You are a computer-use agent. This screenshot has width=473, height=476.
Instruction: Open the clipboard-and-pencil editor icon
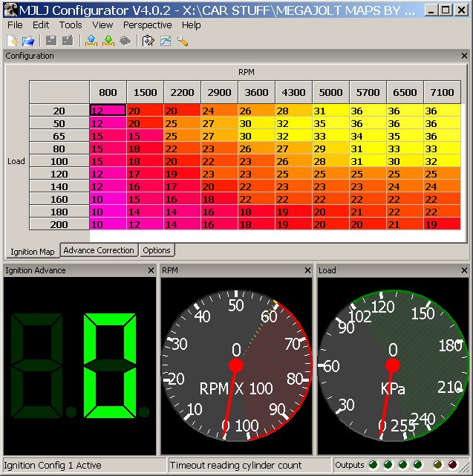tap(149, 41)
